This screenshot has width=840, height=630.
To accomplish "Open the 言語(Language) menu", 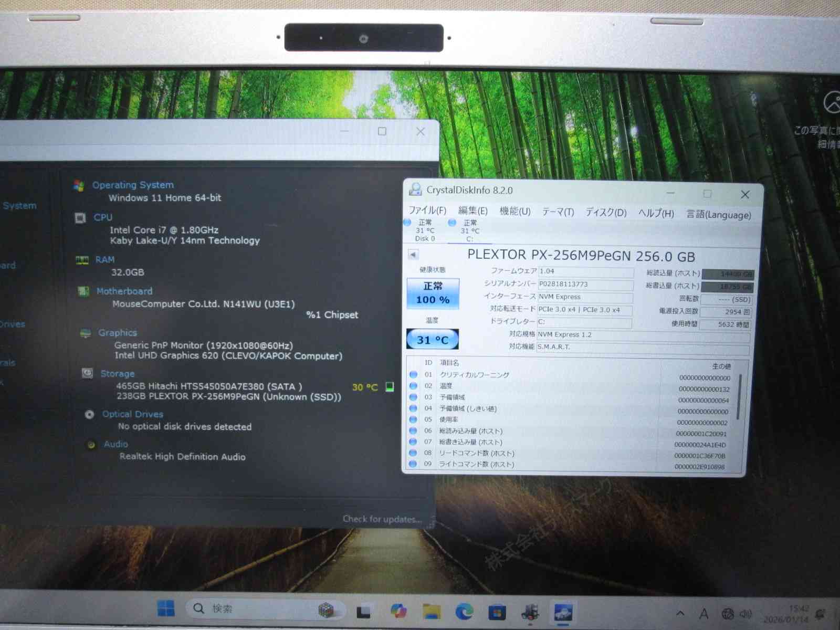I will [718, 214].
